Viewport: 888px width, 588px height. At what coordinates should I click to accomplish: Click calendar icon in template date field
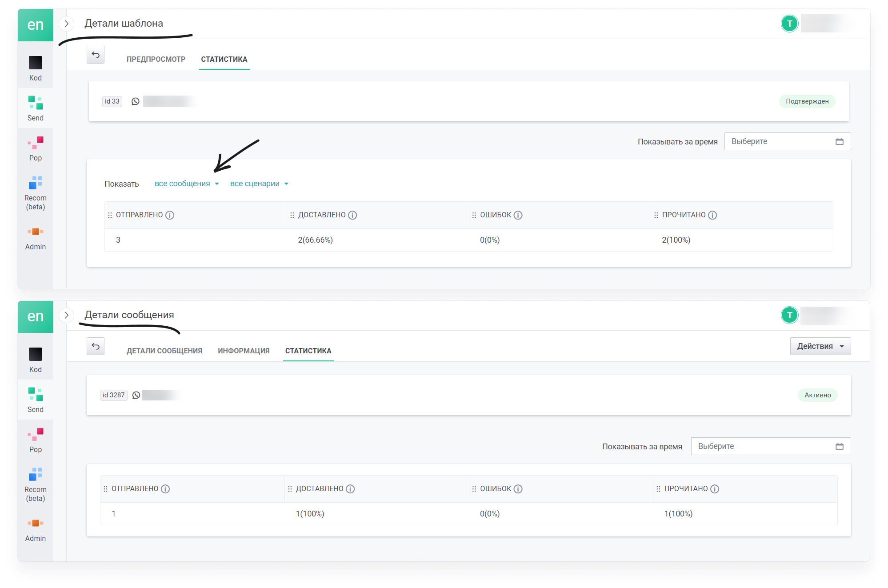840,141
